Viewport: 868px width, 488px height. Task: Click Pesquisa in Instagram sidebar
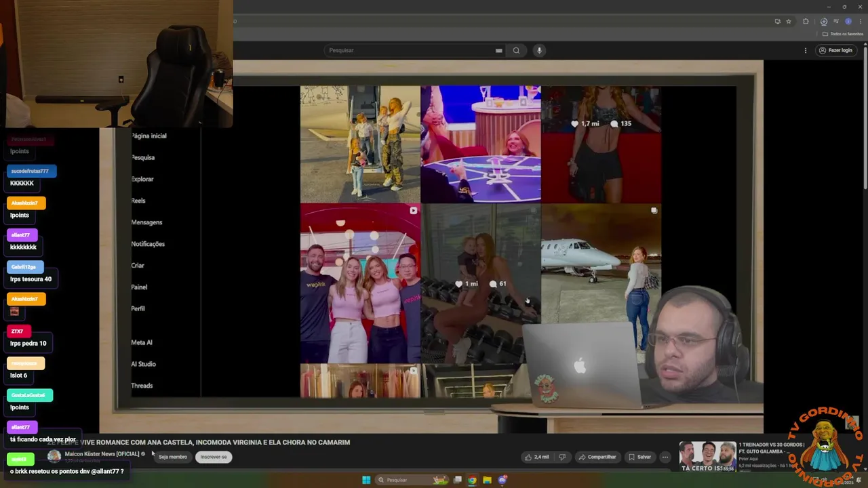(143, 157)
